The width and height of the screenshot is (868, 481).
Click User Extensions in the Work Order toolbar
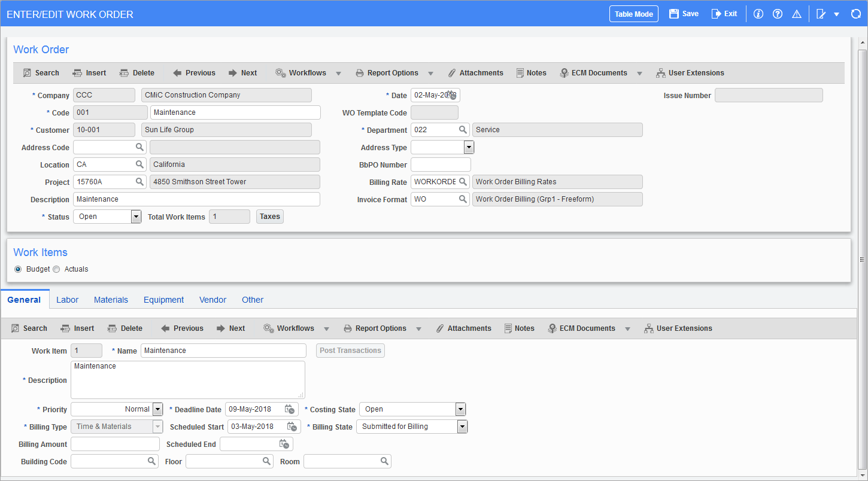690,72
